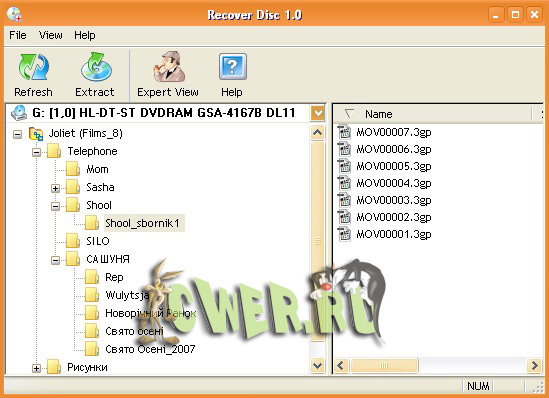
Task: Select the Shool_sbornik1 tree label
Action: (143, 223)
